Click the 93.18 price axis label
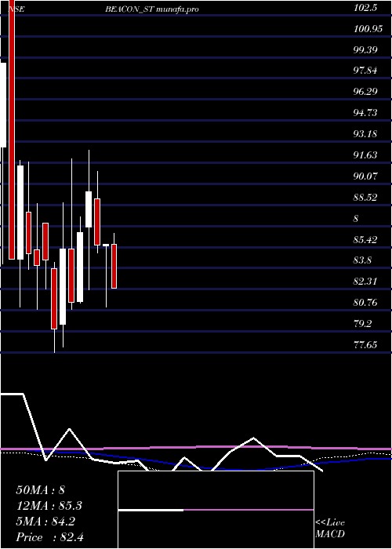The image size is (392, 549). pos(365,134)
